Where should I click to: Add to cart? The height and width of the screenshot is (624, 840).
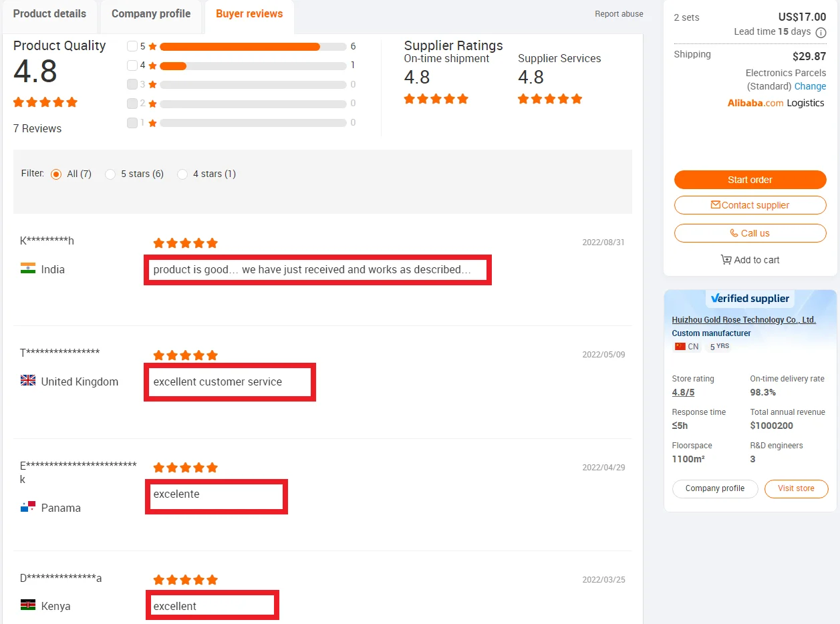pyautogui.click(x=750, y=260)
